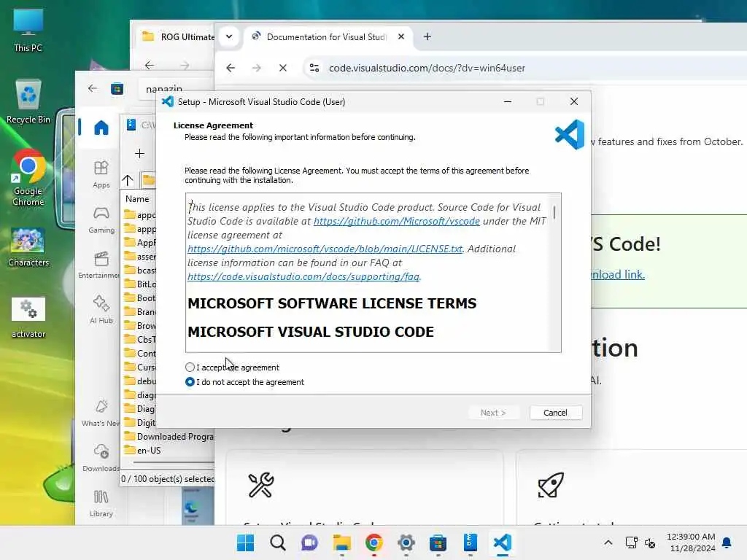Minimize the VS Code Setup window
Screen dimensions: 747x560
(x=508, y=101)
